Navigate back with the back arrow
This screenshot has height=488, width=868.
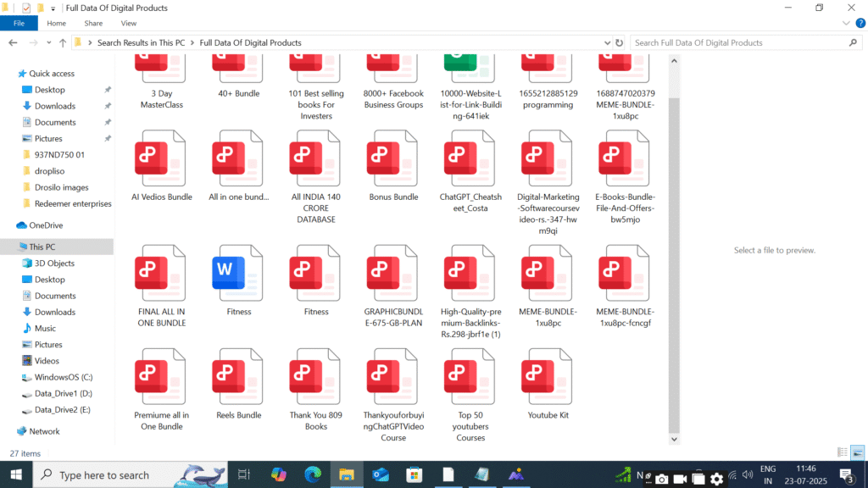point(13,42)
